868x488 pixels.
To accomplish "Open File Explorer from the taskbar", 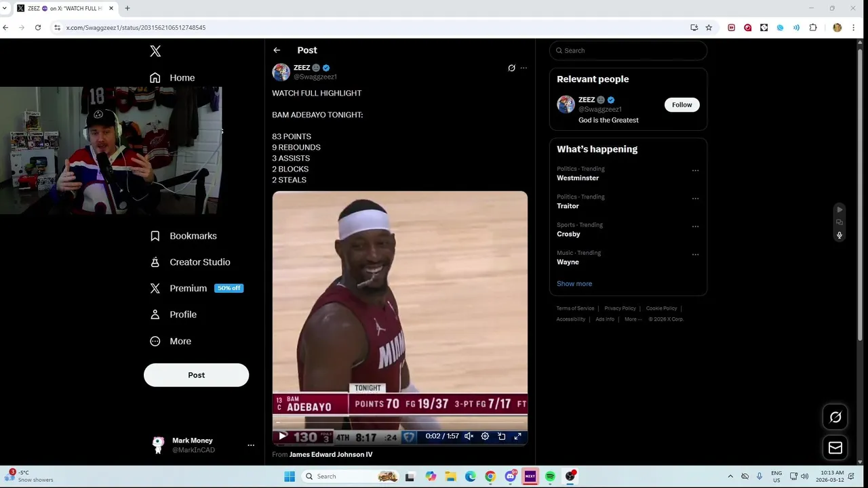I will [x=451, y=476].
